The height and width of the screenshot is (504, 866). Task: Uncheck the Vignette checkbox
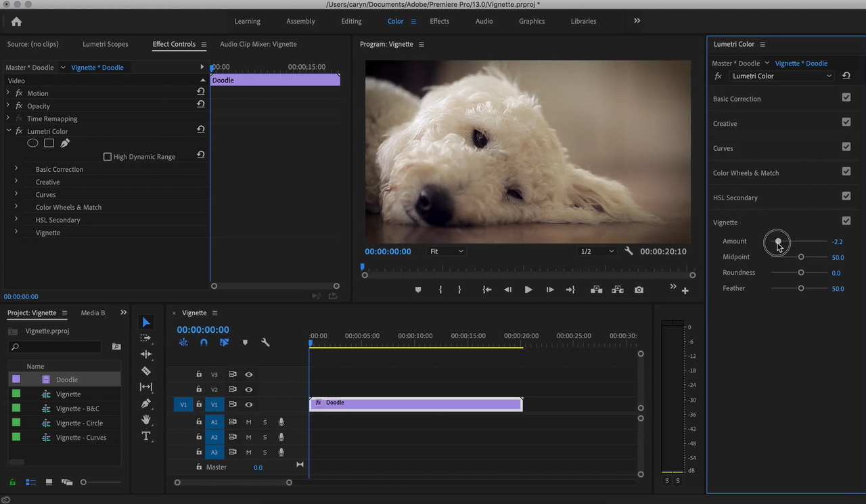[x=846, y=221]
